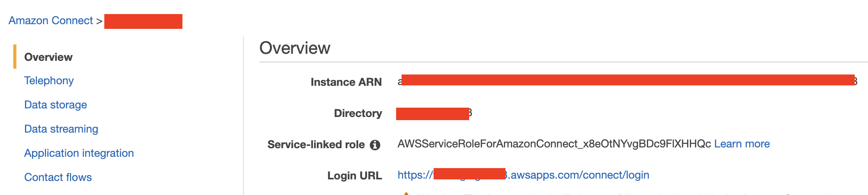Select the redacted instance name in breadcrumb
The height and width of the screenshot is (195, 868).
tap(143, 21)
